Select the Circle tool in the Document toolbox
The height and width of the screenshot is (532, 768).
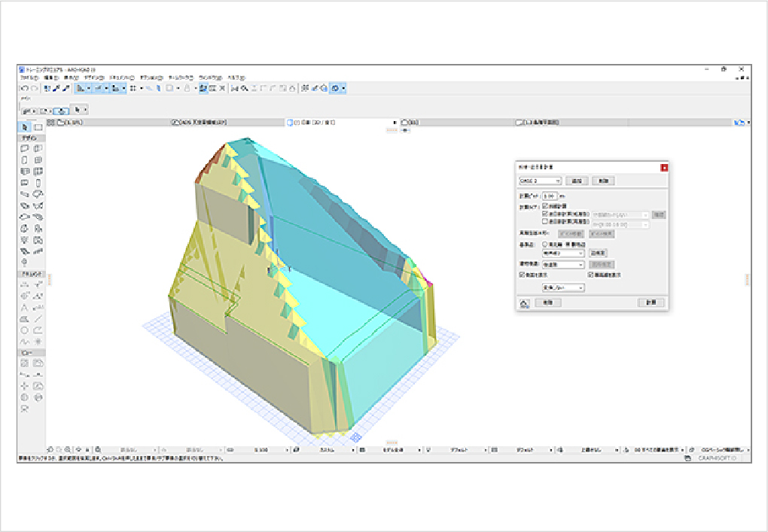(24, 330)
